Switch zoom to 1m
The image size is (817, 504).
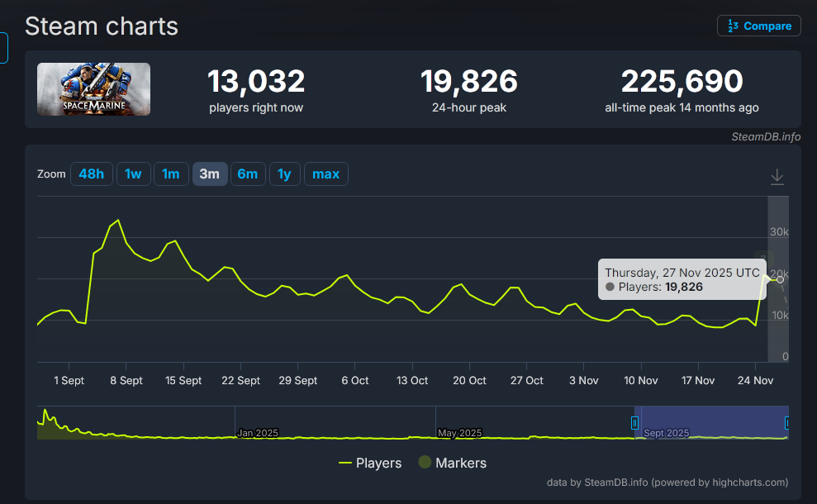coord(170,174)
